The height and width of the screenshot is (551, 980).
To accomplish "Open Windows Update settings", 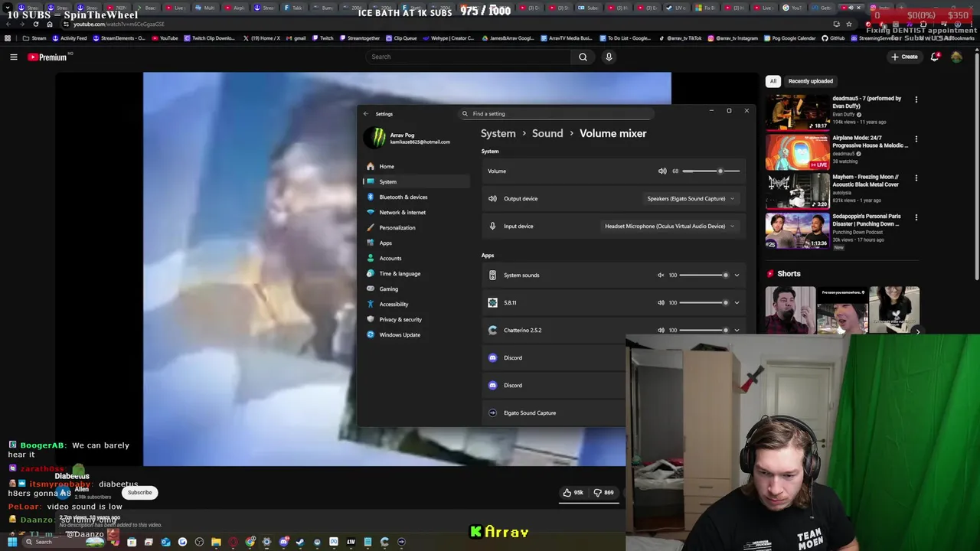I will click(416, 334).
